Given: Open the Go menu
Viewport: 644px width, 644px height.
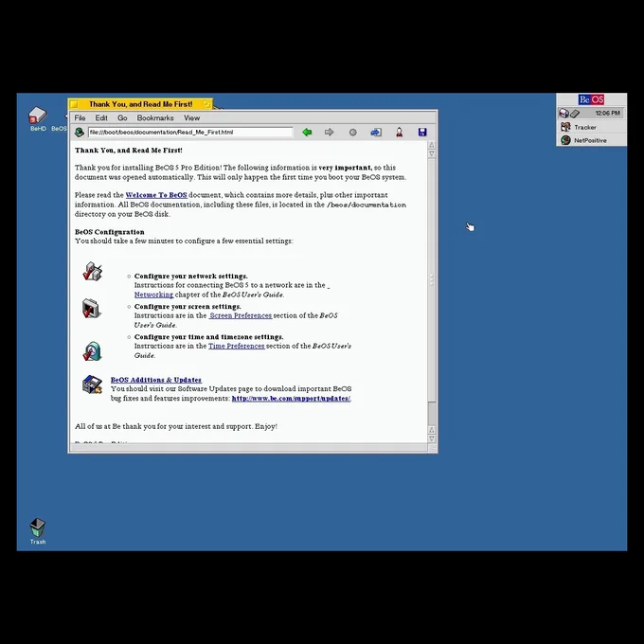Looking at the screenshot, I should point(122,117).
